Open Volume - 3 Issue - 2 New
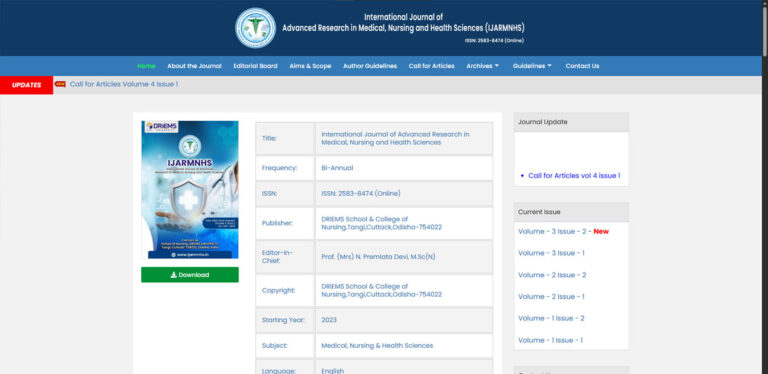This screenshot has width=768, height=374. 563,232
